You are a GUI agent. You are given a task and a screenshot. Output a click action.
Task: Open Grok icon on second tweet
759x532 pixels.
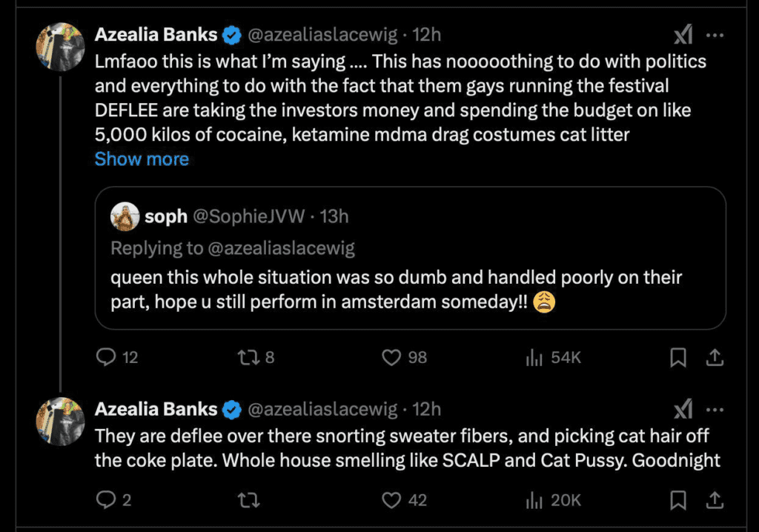click(683, 410)
